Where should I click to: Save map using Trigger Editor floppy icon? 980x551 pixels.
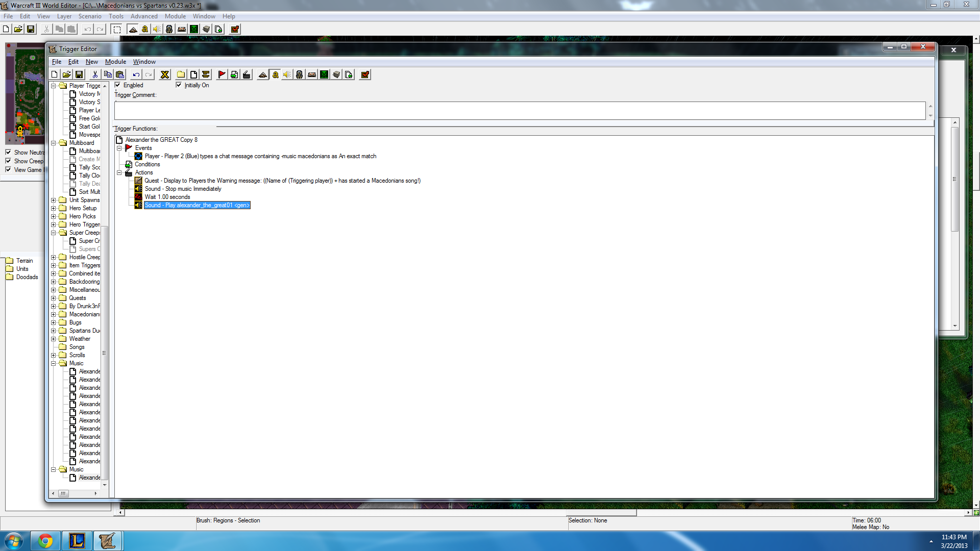79,75
